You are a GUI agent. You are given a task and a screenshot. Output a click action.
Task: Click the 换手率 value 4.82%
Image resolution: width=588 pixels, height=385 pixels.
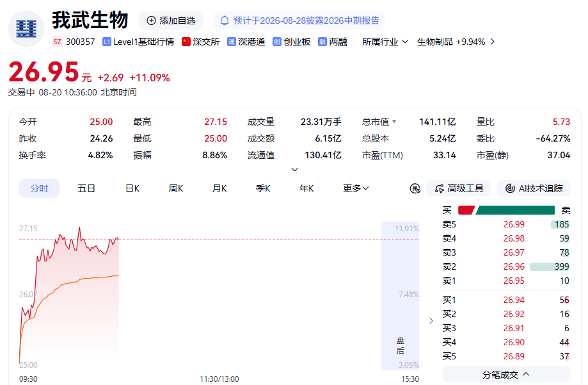(x=100, y=155)
